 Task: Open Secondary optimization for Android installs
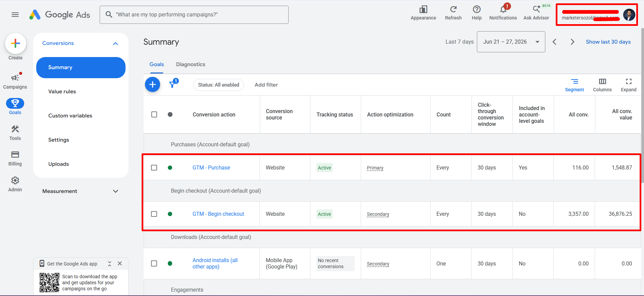(x=378, y=264)
